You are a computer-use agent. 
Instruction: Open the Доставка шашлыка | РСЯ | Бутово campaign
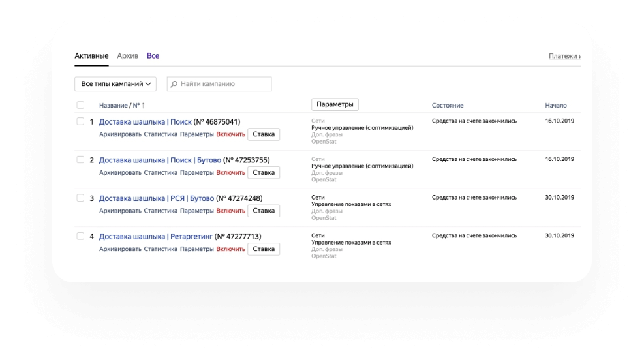(x=156, y=198)
